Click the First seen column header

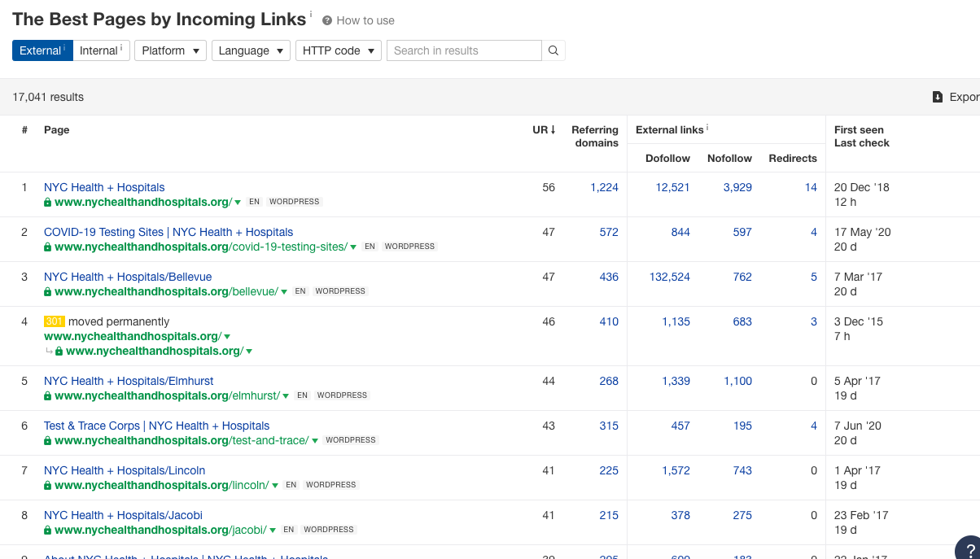[859, 129]
